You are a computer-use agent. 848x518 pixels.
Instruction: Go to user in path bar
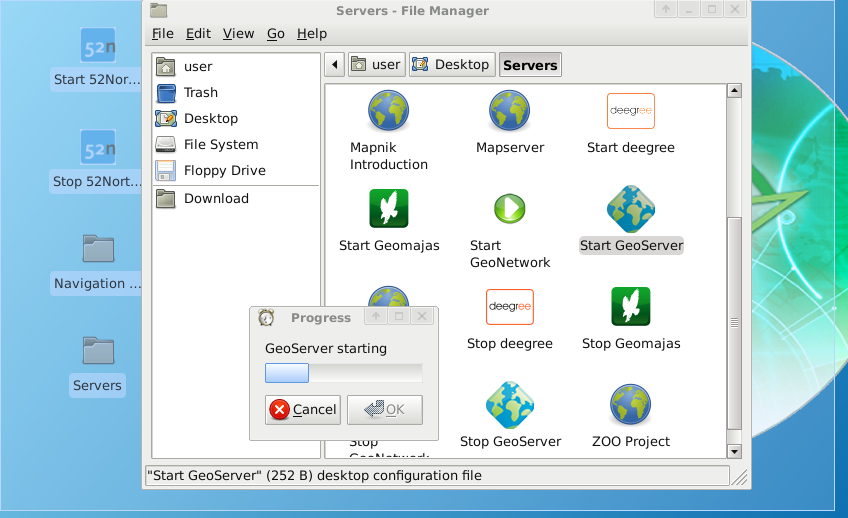click(x=377, y=65)
